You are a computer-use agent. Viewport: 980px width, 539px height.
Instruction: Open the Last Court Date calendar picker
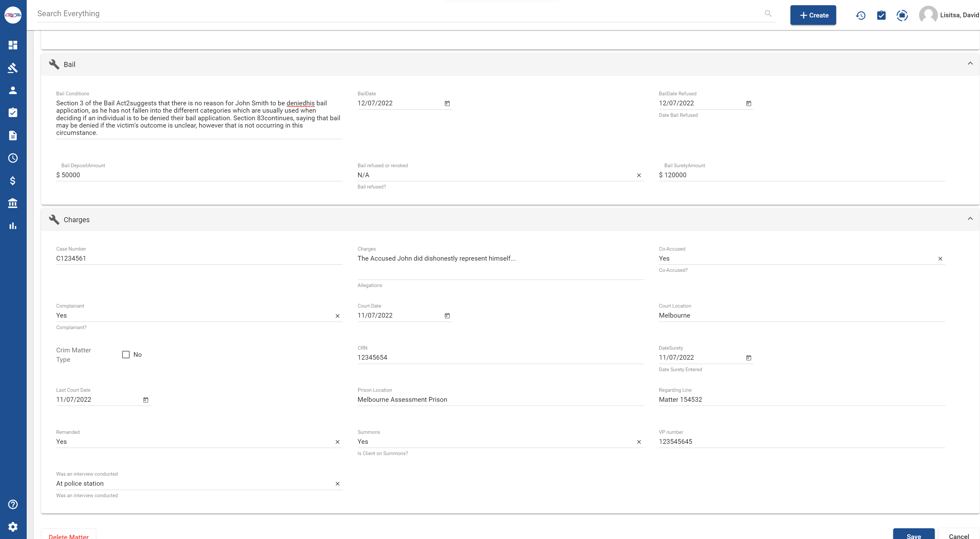pyautogui.click(x=146, y=400)
